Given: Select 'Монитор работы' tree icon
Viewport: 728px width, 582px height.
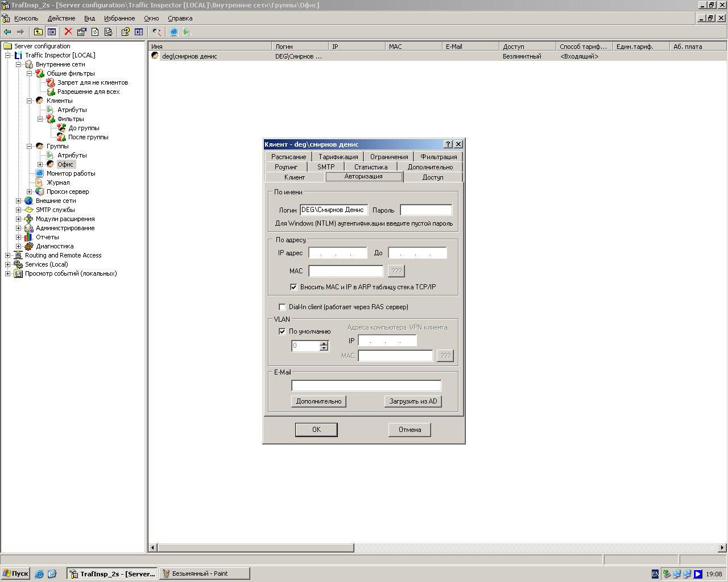Looking at the screenshot, I should 39,173.
